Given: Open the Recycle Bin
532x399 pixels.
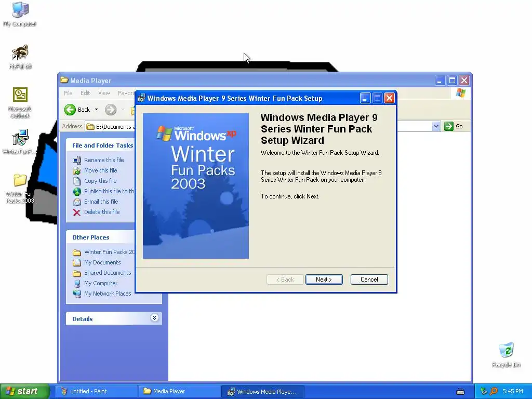Looking at the screenshot, I should (506, 354).
